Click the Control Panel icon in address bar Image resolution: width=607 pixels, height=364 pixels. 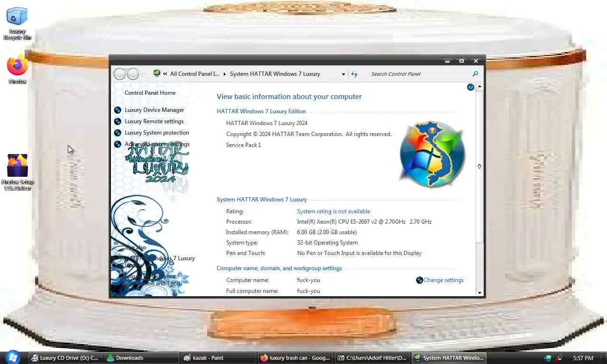point(156,73)
